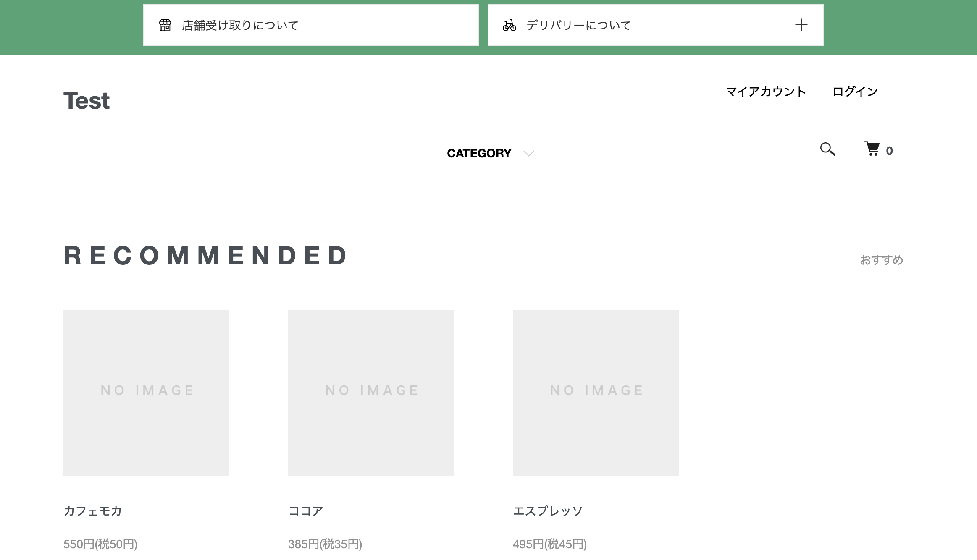977x560 pixels.
Task: Open マイアカウント page
Action: (x=766, y=92)
